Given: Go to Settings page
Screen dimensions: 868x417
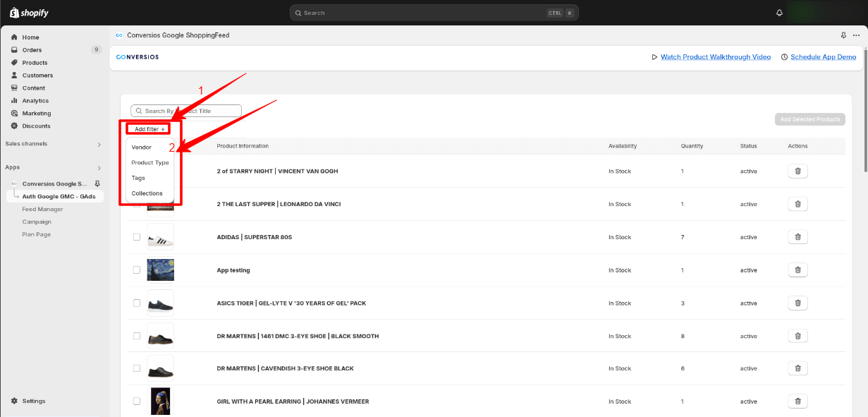Looking at the screenshot, I should tap(33, 401).
